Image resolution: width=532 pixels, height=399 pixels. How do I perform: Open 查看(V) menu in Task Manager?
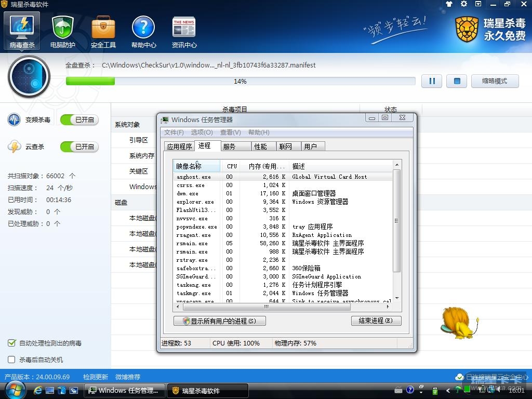[230, 132]
